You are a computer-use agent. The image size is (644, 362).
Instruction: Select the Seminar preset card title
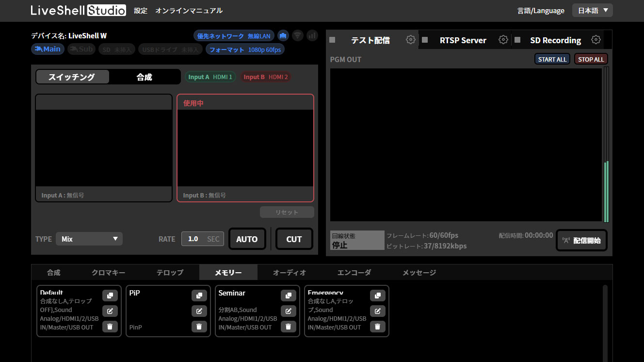232,293
